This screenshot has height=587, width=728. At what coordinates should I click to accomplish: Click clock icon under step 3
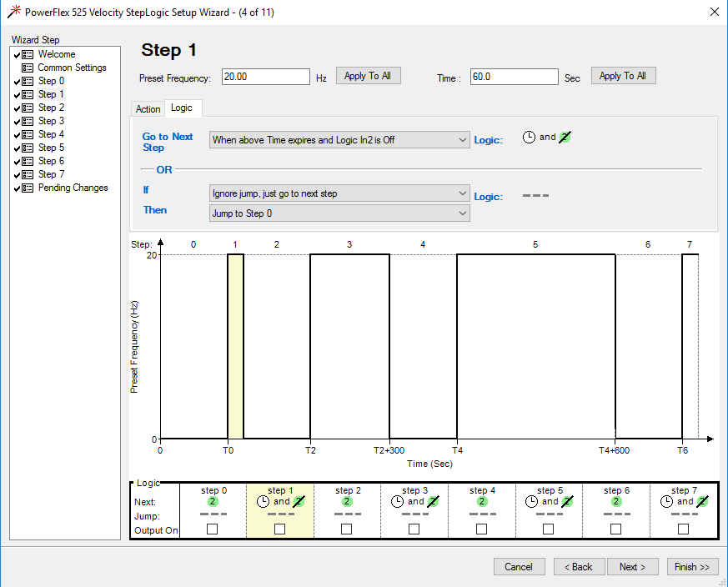pos(397,502)
